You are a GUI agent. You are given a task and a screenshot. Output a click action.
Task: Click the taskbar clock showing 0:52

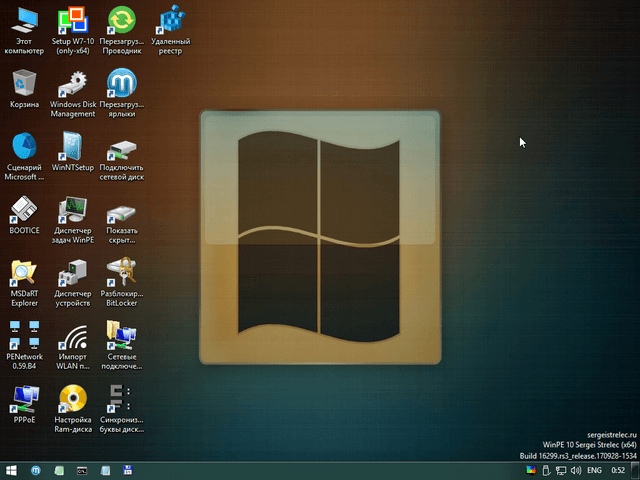[619, 469]
